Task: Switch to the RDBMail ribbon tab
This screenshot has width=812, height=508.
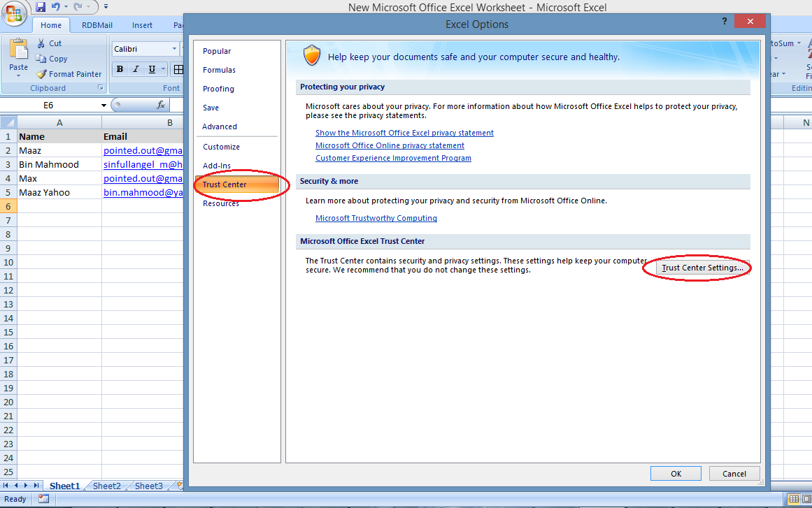Action: (x=97, y=25)
